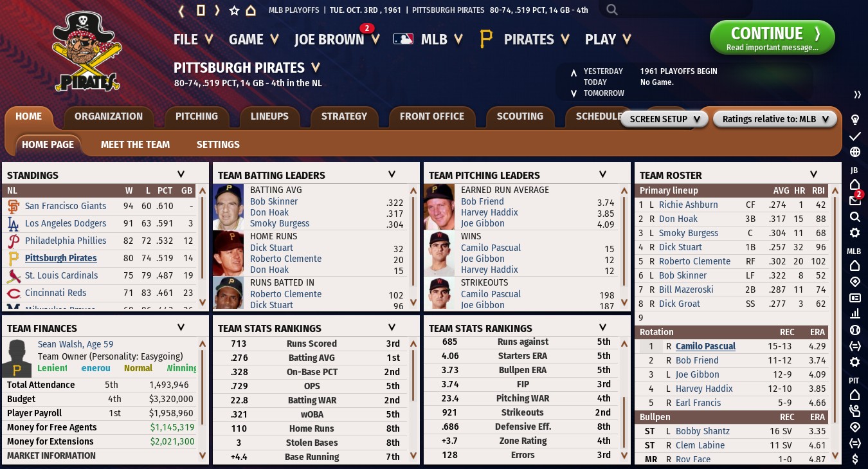Click the dollar sign icon in sidebar

[855, 459]
